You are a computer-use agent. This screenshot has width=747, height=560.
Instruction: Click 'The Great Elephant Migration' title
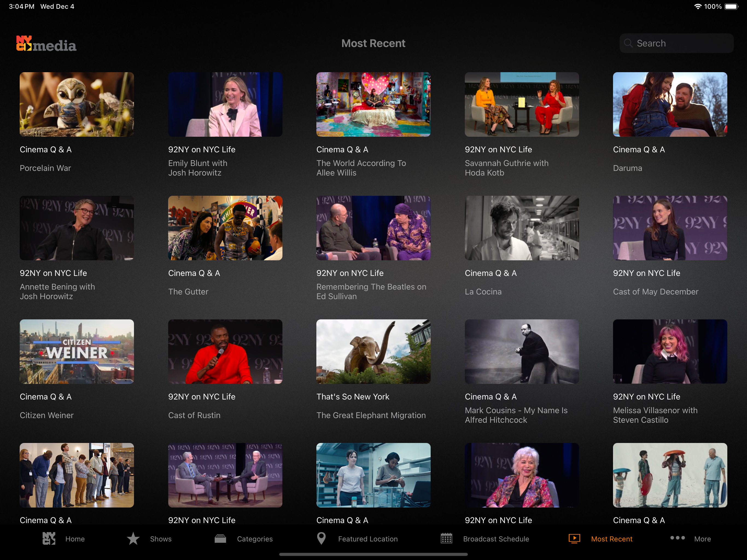pyautogui.click(x=371, y=415)
